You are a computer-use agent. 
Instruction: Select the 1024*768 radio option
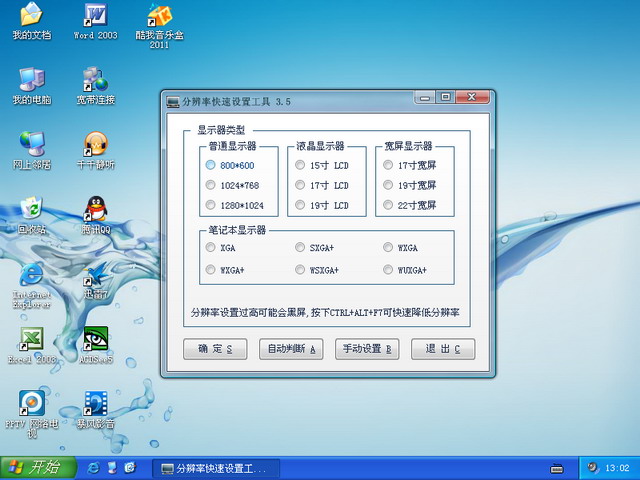click(x=233, y=185)
